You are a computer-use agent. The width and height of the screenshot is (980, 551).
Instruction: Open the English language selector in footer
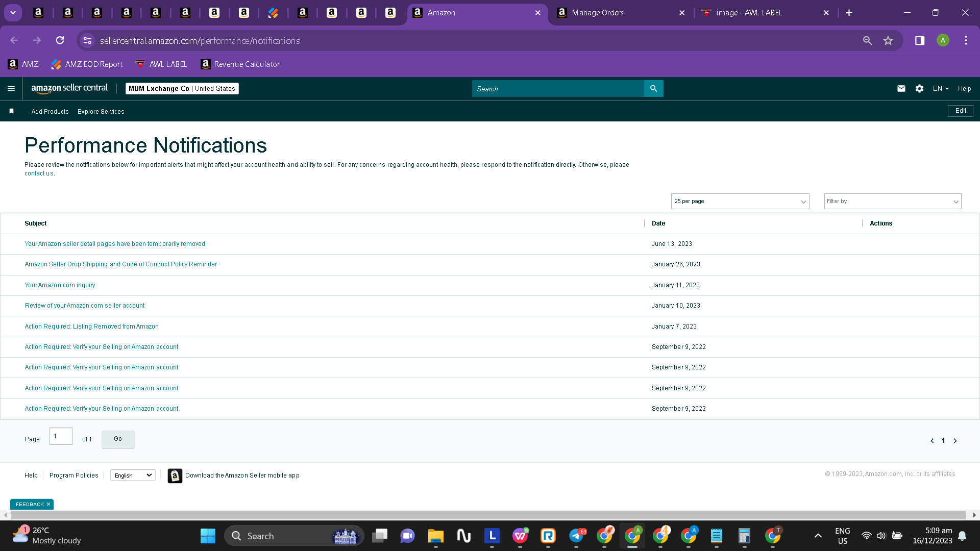pyautogui.click(x=133, y=475)
